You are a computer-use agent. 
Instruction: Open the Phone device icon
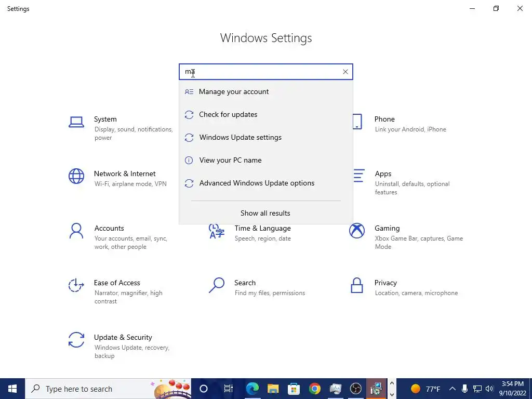[x=357, y=122]
